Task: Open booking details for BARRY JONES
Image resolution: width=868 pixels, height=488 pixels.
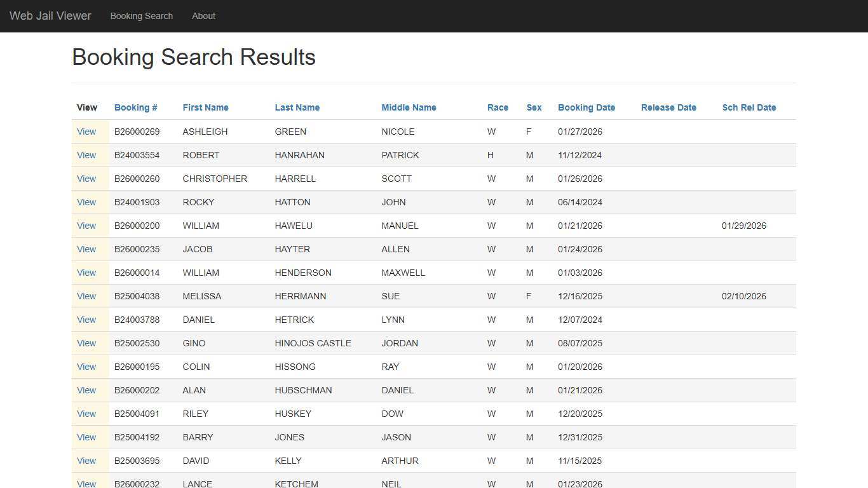Action: click(x=86, y=437)
